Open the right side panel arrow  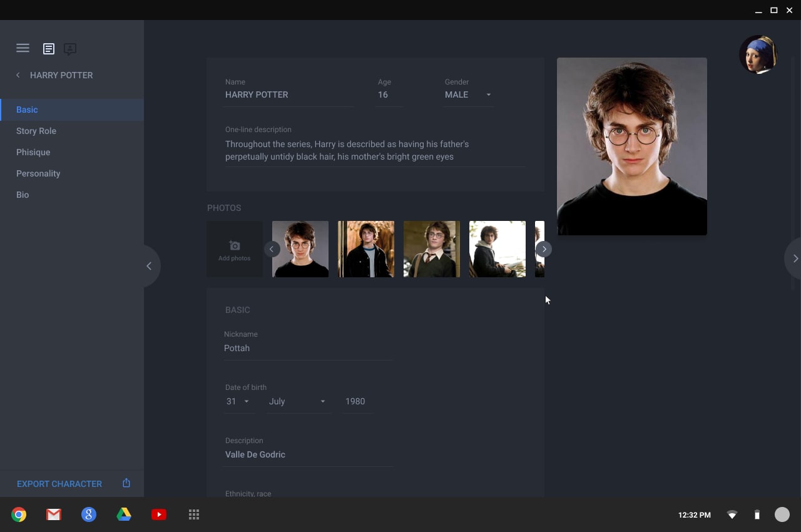coord(793,258)
